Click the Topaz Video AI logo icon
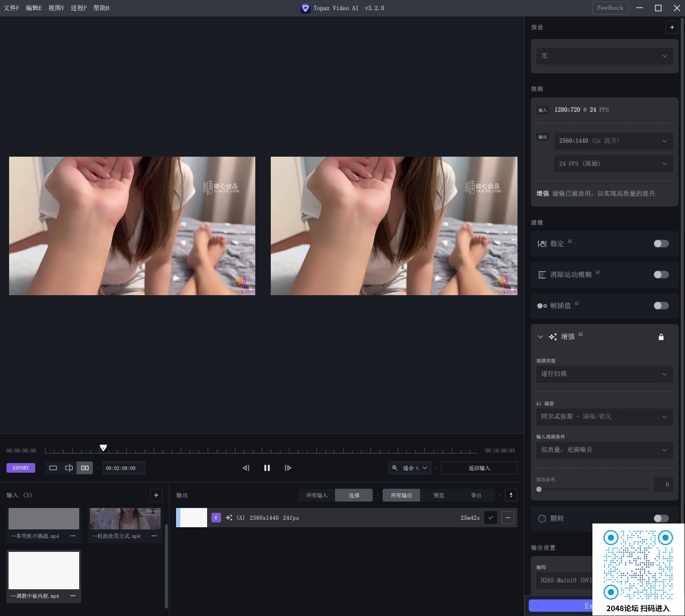685x616 pixels. pos(306,8)
